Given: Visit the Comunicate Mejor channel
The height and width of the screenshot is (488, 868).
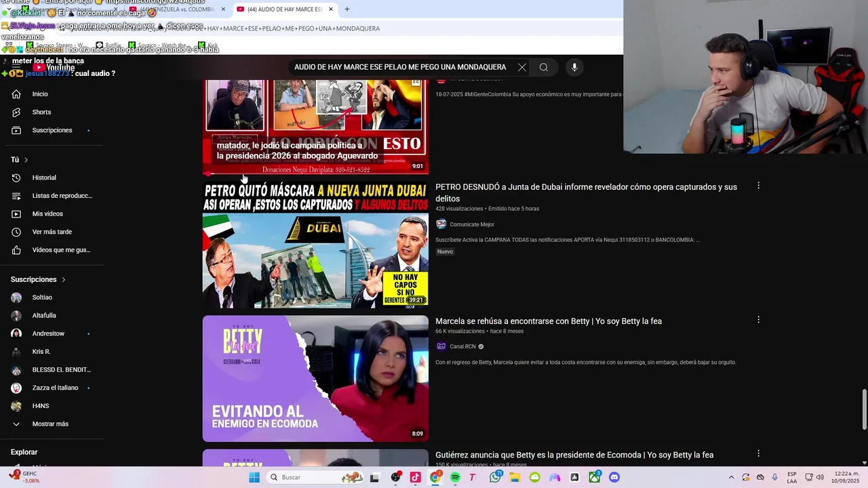Looking at the screenshot, I should coord(472,224).
